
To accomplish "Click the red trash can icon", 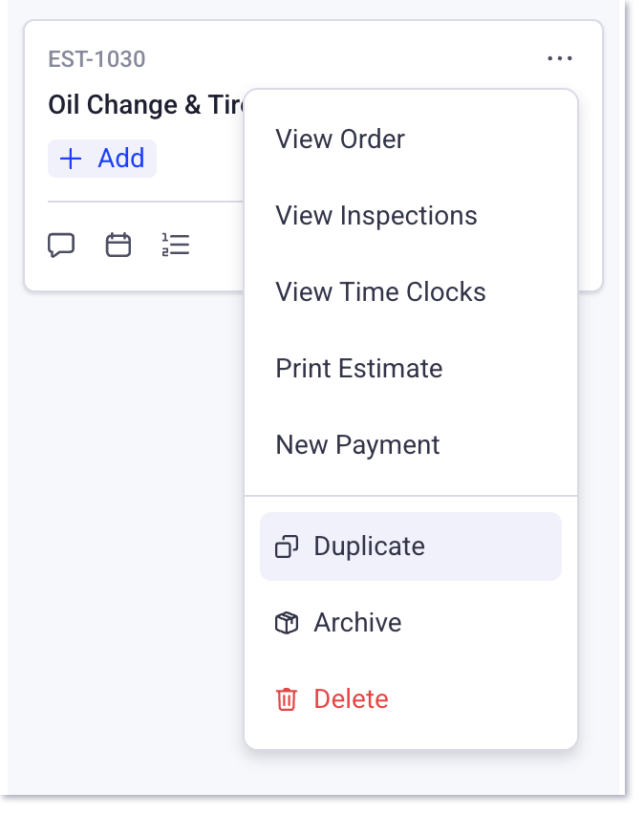I will click(287, 699).
